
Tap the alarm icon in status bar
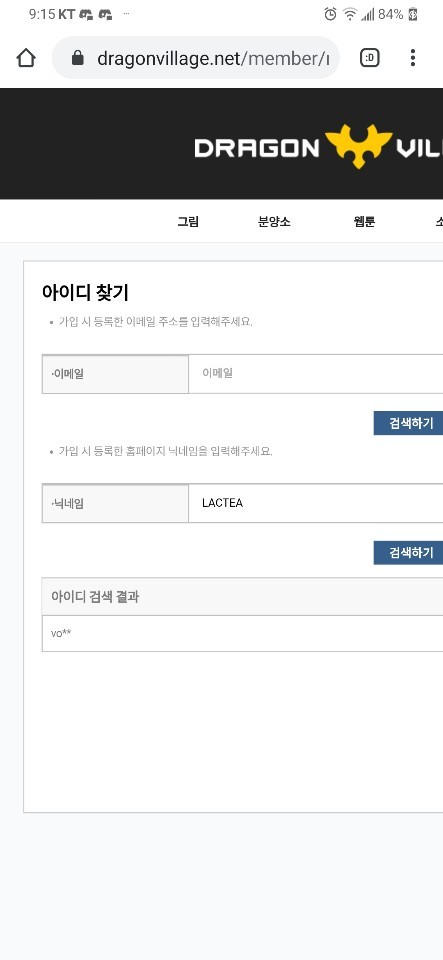point(330,14)
